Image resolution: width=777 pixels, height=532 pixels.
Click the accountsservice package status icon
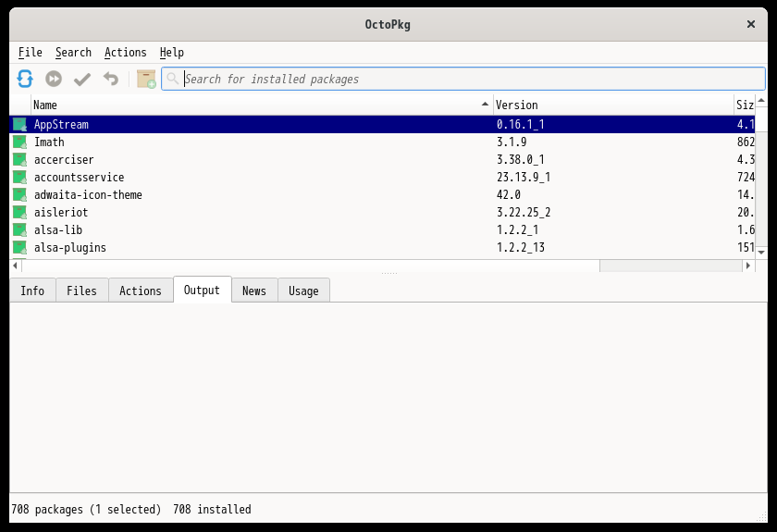(19, 177)
